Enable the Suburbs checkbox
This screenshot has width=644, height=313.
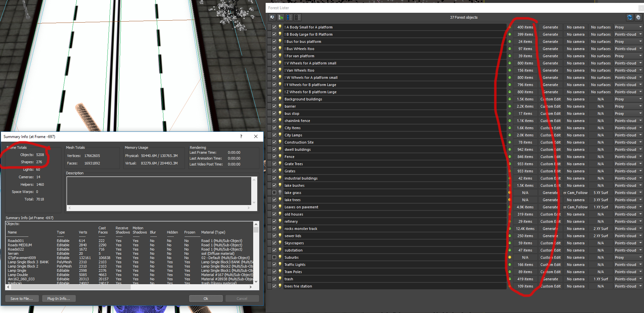(274, 257)
